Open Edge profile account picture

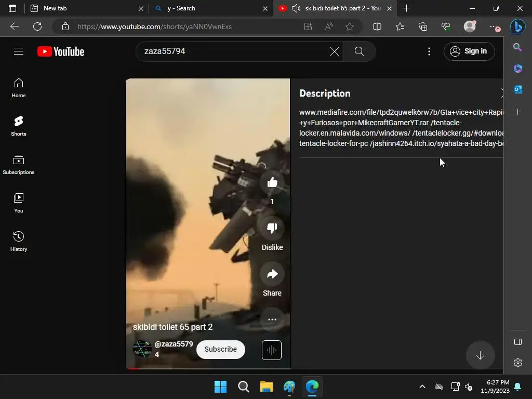coord(470,26)
